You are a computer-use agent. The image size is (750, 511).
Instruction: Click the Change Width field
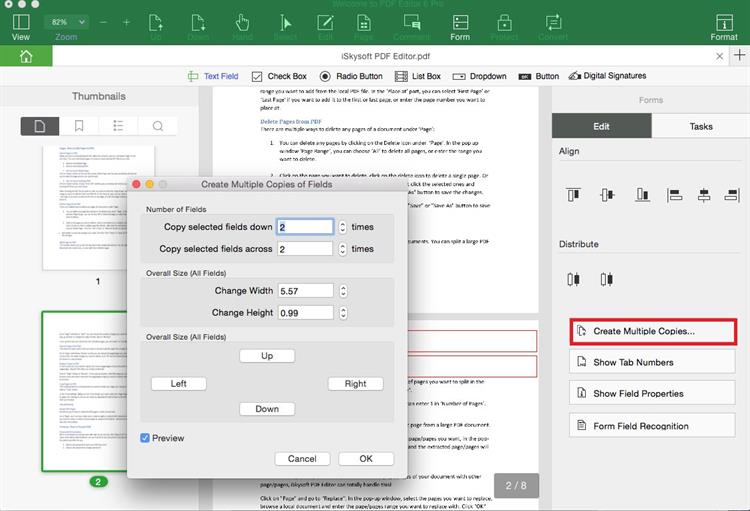[x=306, y=291]
